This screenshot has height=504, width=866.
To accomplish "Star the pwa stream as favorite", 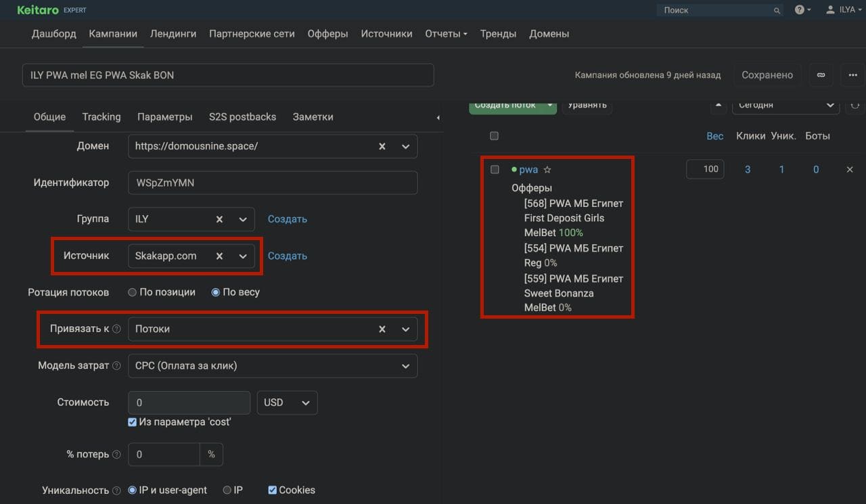I will coord(547,170).
